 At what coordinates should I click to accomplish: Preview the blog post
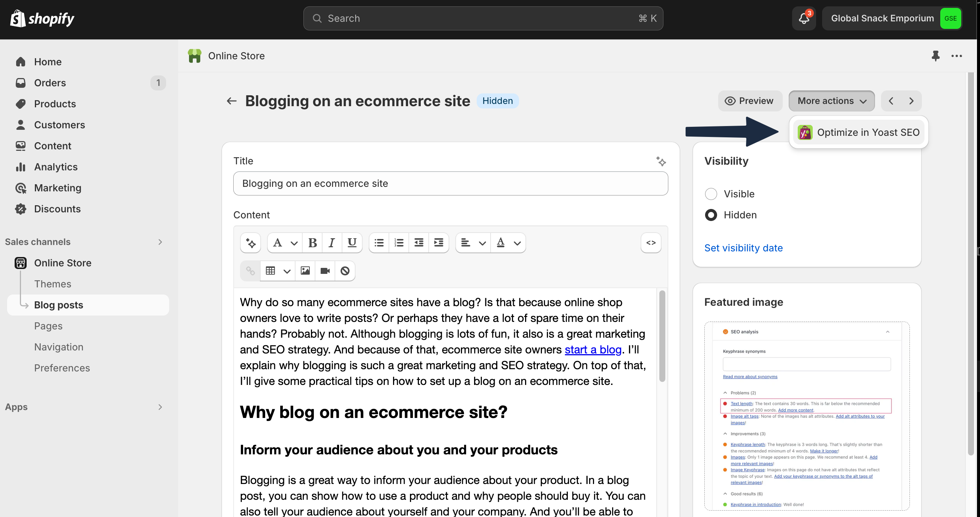click(x=749, y=101)
